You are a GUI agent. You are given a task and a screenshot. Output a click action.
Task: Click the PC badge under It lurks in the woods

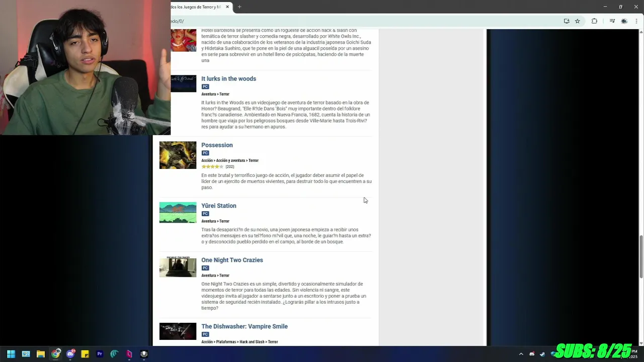coord(205,87)
